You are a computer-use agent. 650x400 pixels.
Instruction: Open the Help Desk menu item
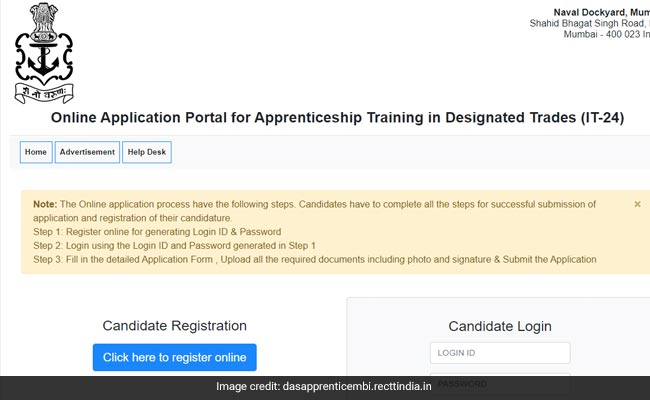coord(147,152)
